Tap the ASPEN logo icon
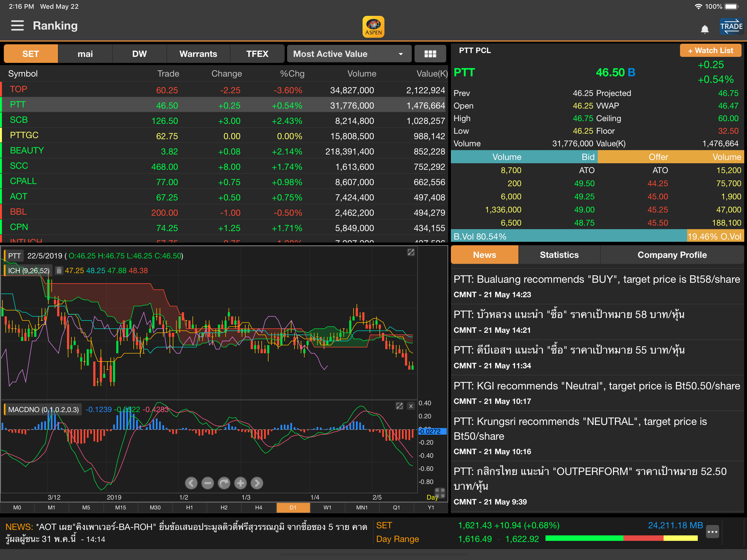Viewport: 747px width, 560px height. point(373,27)
